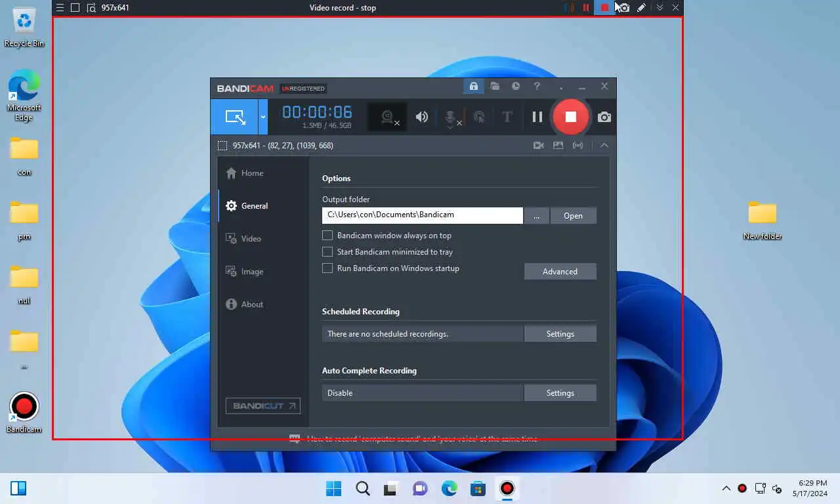Click the find window icon in recording bar
The image size is (840, 504).
pyautogui.click(x=91, y=8)
